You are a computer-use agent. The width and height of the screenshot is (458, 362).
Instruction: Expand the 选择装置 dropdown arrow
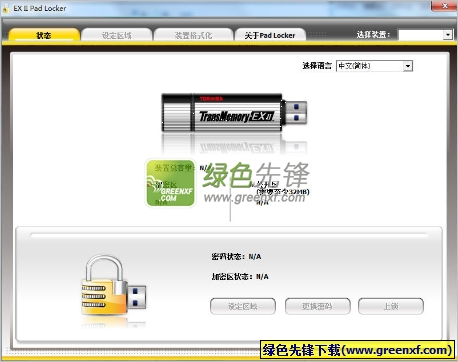point(448,35)
